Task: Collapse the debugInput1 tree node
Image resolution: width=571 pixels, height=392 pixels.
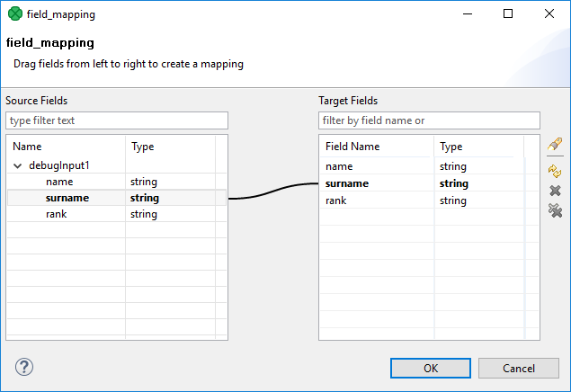Action: [18, 165]
